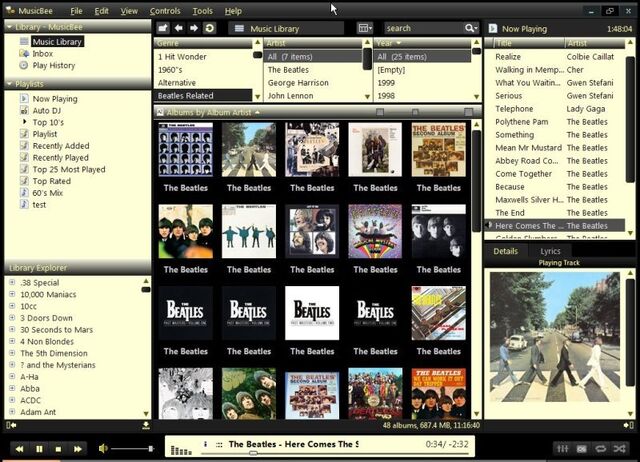Click the Now Playing panel header icon
640x462 pixels.
(493, 28)
